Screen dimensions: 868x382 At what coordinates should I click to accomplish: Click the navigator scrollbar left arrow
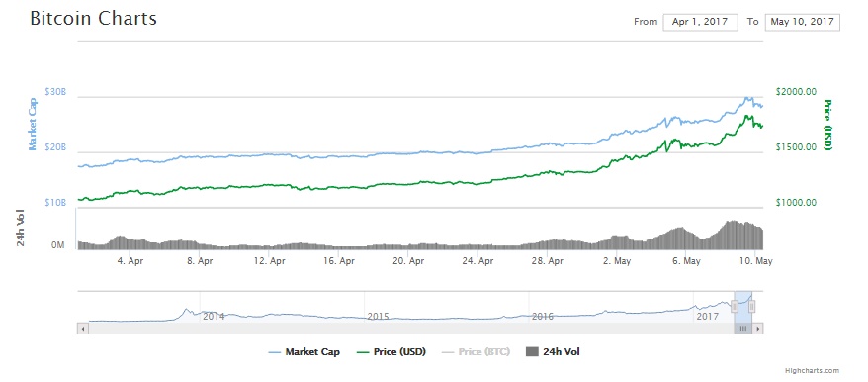click(82, 329)
